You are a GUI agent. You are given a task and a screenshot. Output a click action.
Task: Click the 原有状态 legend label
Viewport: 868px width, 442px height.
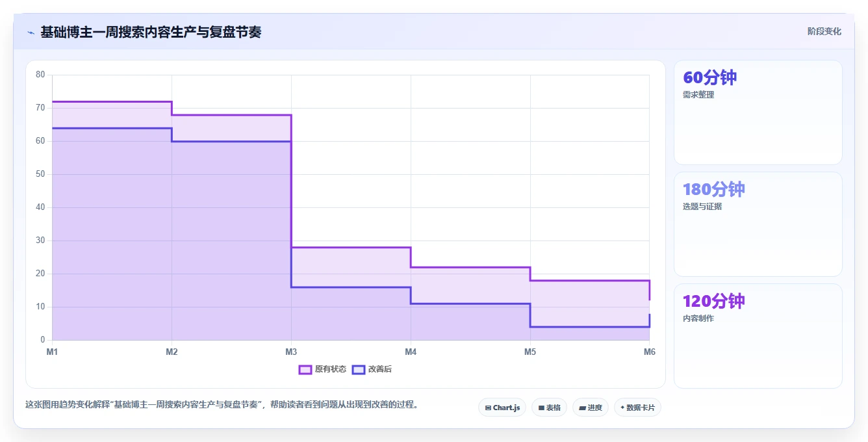tap(331, 369)
